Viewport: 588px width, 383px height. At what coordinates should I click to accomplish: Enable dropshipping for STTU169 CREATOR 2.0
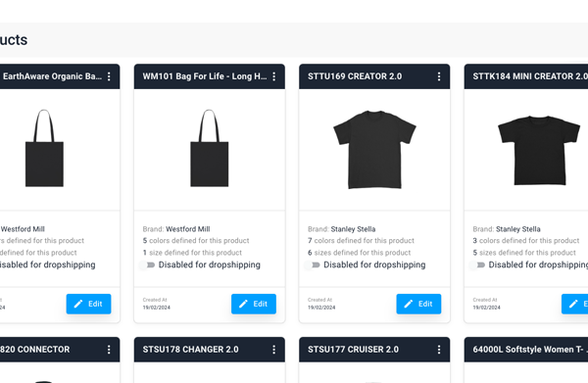tap(312, 265)
